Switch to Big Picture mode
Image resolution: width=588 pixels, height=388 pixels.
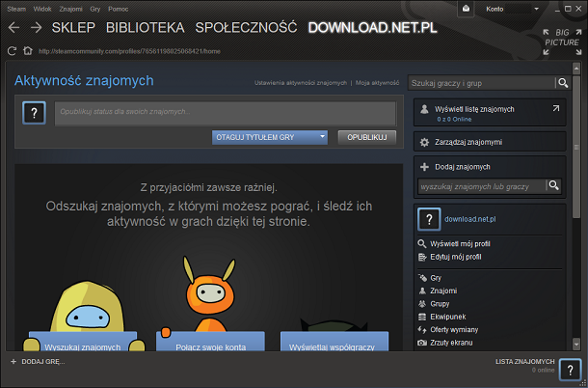click(562, 42)
